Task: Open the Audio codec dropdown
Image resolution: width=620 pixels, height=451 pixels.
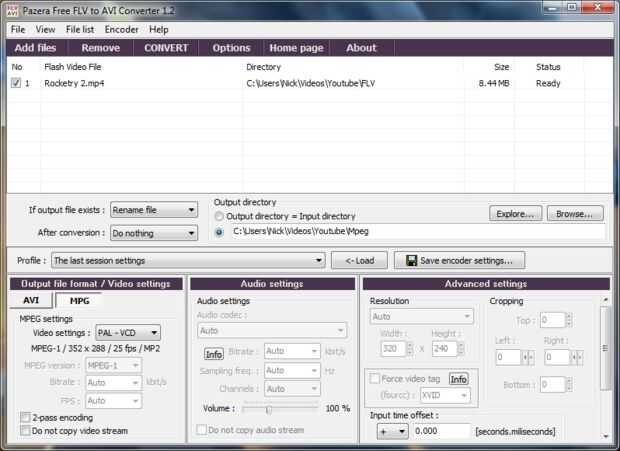Action: 272,330
